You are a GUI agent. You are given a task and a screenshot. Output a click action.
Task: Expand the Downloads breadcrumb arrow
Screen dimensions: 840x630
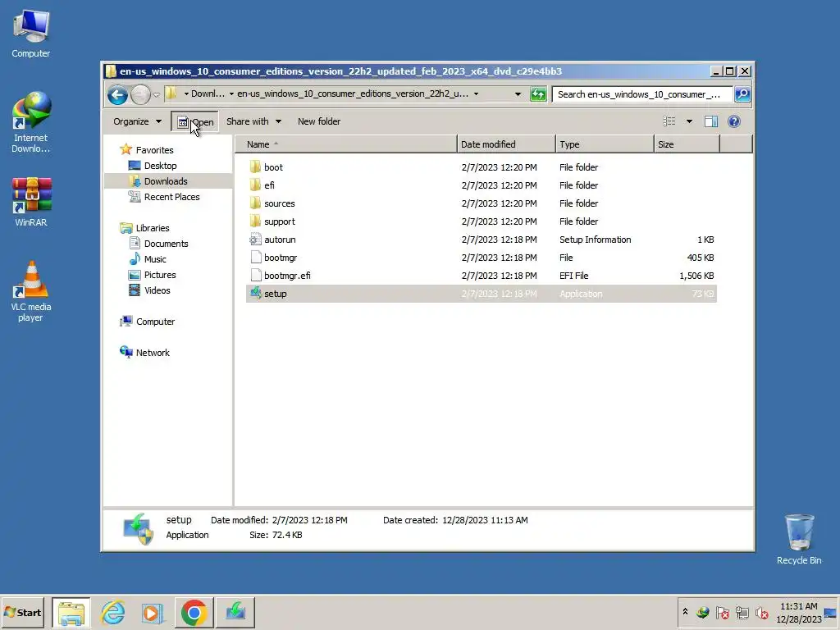pos(231,94)
